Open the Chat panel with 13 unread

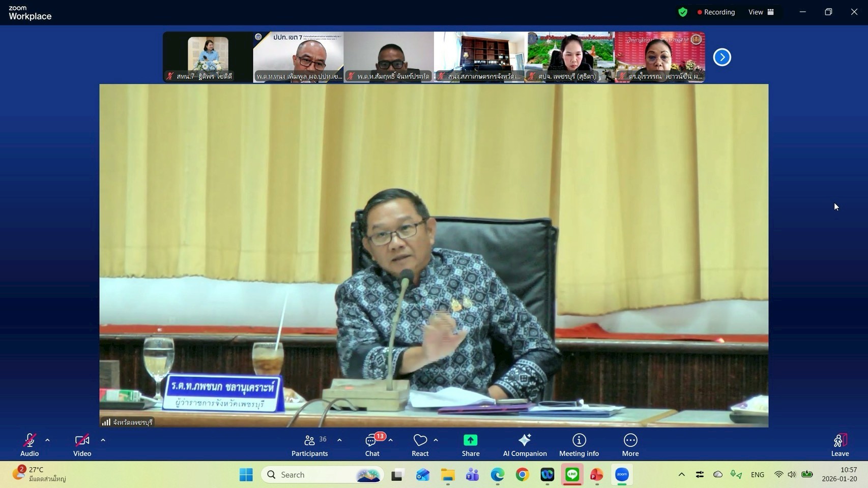(372, 445)
